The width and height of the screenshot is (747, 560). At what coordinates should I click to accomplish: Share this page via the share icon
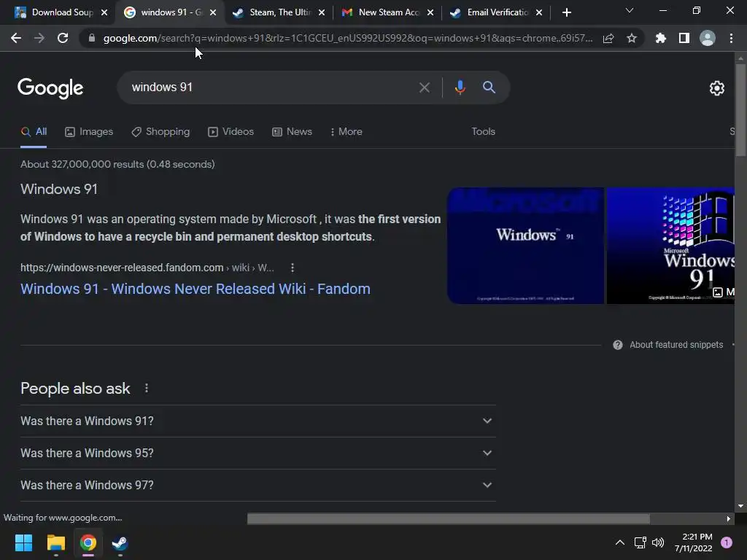pyautogui.click(x=608, y=38)
